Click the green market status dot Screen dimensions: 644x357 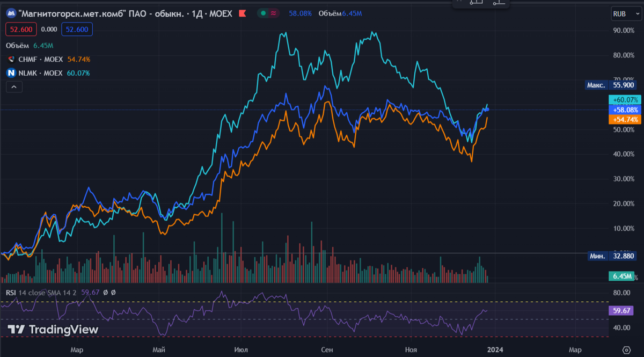coord(262,13)
